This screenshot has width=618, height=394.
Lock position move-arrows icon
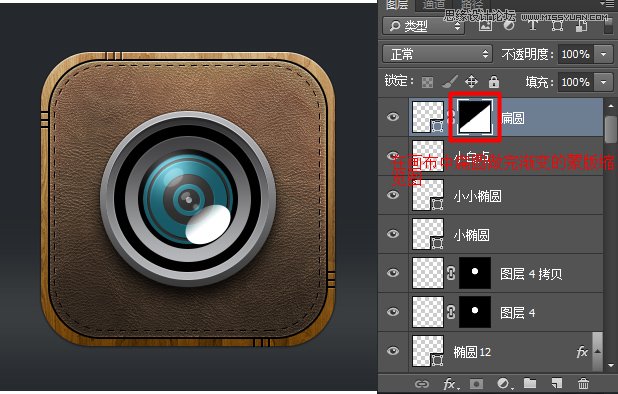471,82
